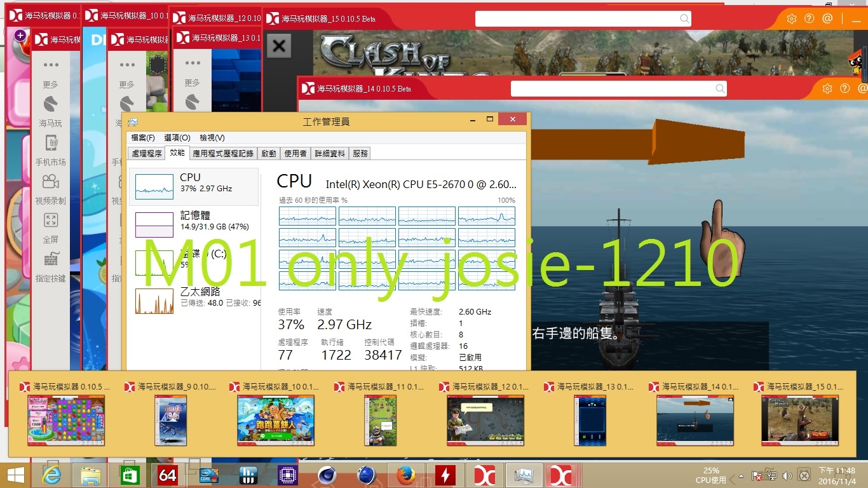This screenshot has width=868, height=488.
Task: Open 手机市场 in the leftmost emulator sidebar
Action: click(51, 150)
